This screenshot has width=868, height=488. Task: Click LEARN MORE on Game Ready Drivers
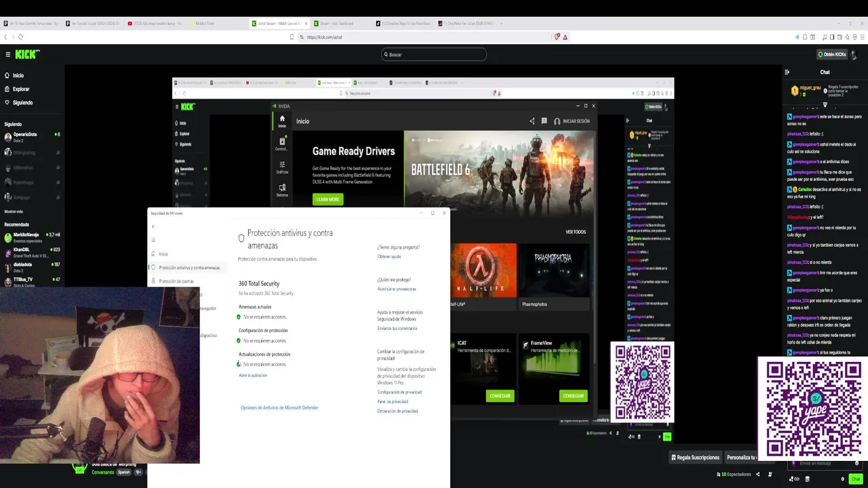tap(328, 199)
